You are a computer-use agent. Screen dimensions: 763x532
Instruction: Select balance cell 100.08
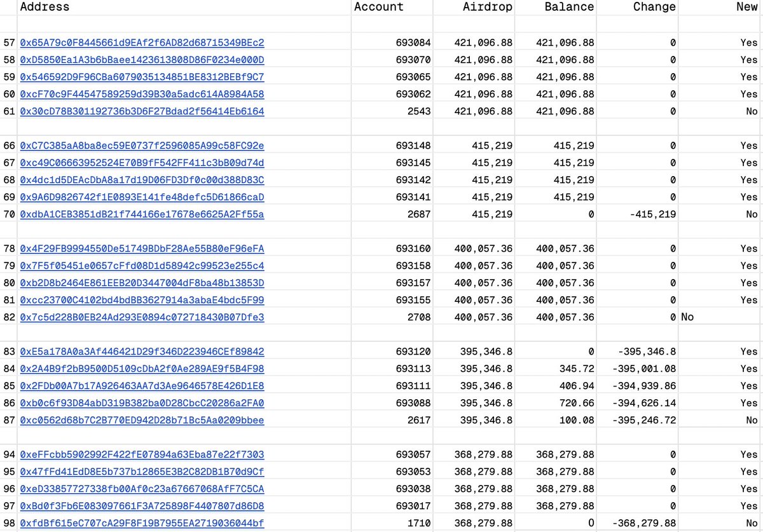[577, 420]
